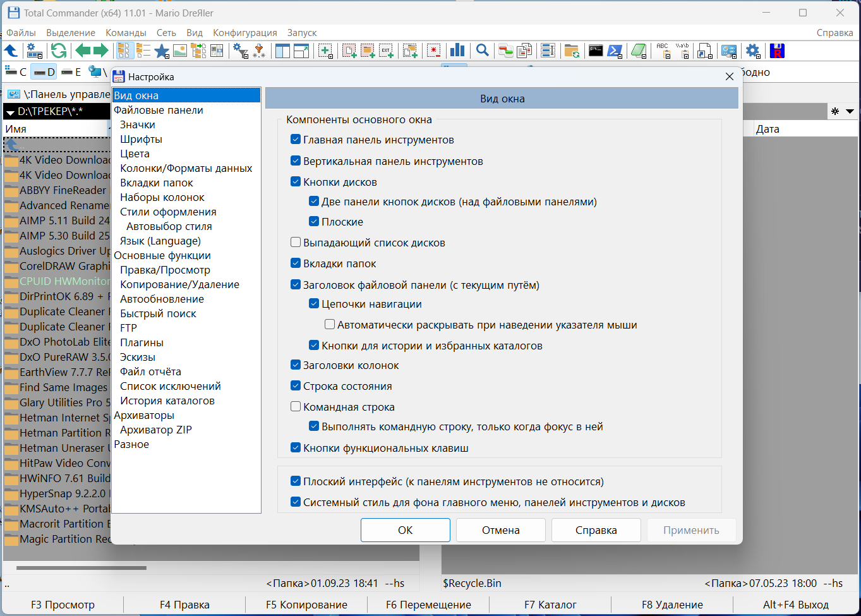
Task: Open Файлы menu
Action: (21, 33)
